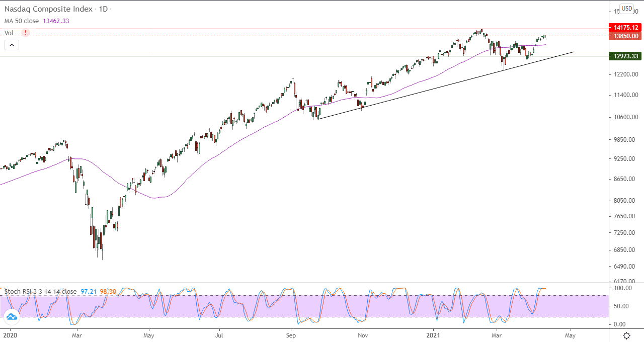Click the volume indicator error warning icon
This screenshot has height=342, width=644.
click(26, 33)
